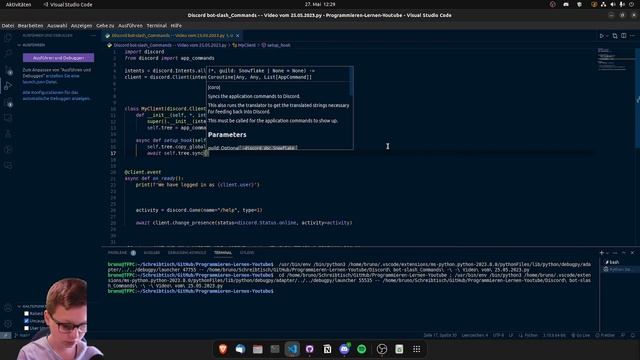Image resolution: width=640 pixels, height=360 pixels.
Task: Launch Brave browser from dock
Action: click(223, 349)
